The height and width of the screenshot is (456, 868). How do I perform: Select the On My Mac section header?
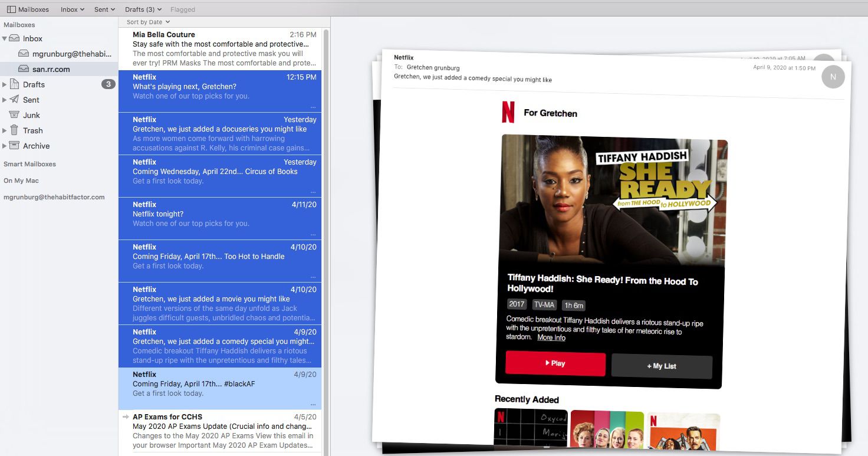coord(21,181)
